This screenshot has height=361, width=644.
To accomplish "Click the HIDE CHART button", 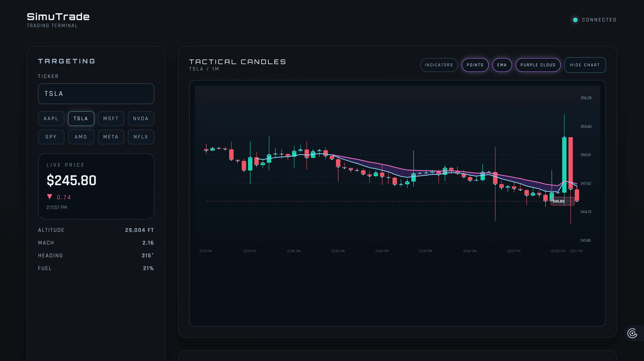I will point(585,65).
